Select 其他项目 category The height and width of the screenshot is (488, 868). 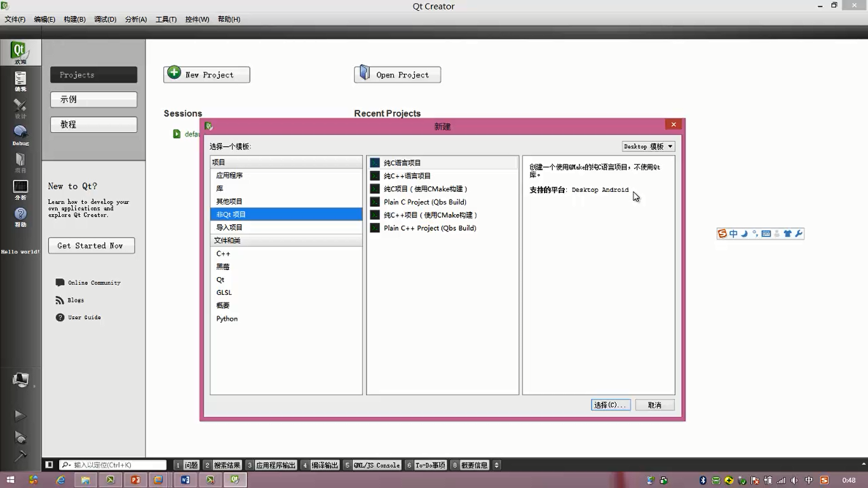(286, 201)
